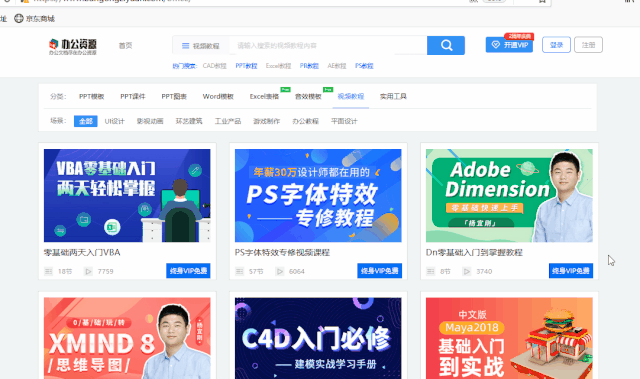The height and width of the screenshot is (379, 640).
Task: Select the 全部 scene filter
Action: [86, 121]
